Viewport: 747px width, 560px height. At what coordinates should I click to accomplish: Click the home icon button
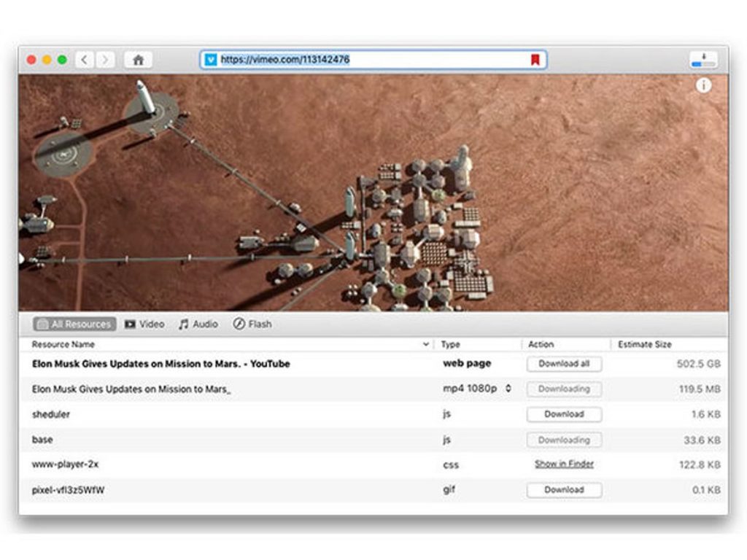point(138,60)
